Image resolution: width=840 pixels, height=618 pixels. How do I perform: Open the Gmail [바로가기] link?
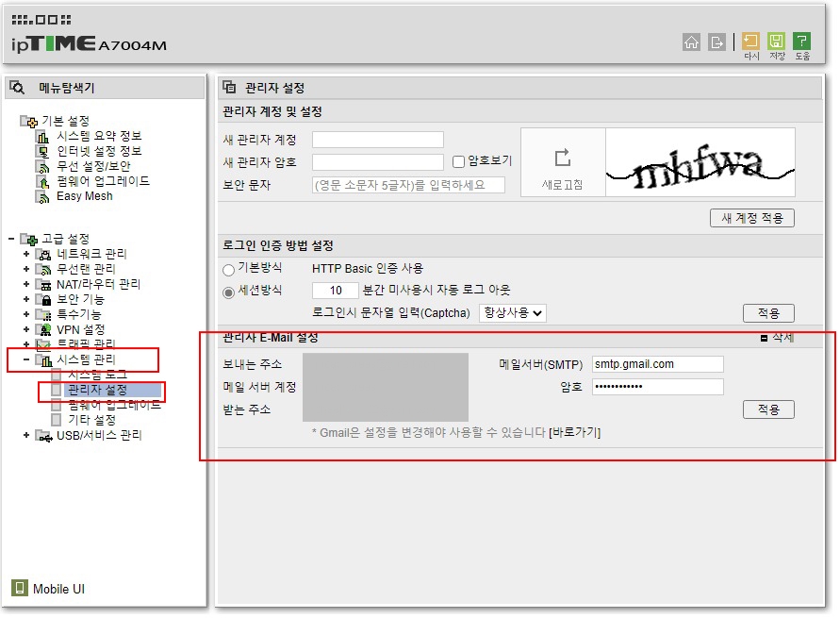pos(574,432)
